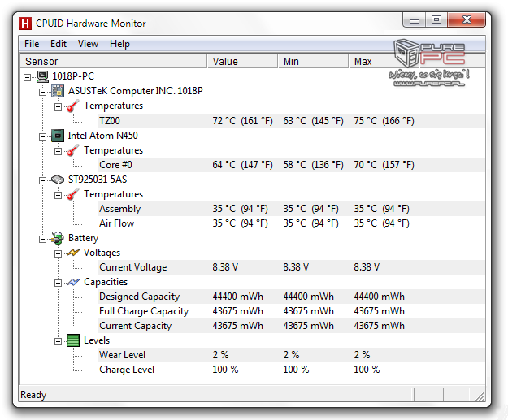Click the 1018P-PC computer icon

coord(42,76)
